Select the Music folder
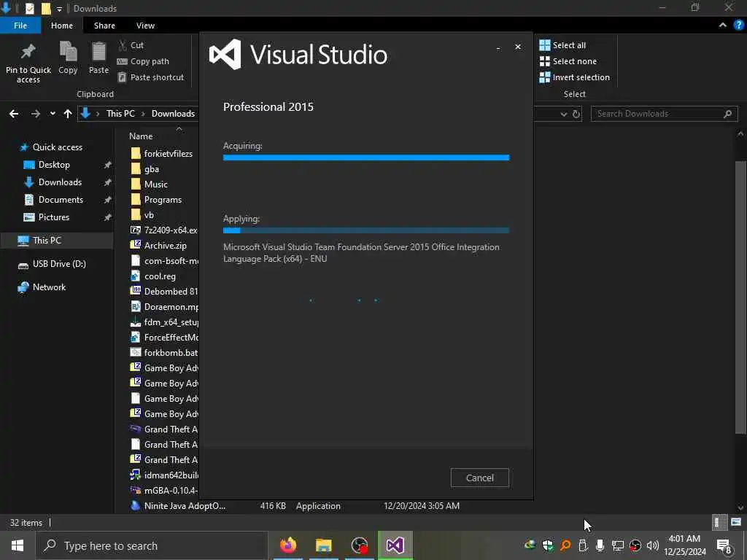This screenshot has height=560, width=747. point(149,184)
